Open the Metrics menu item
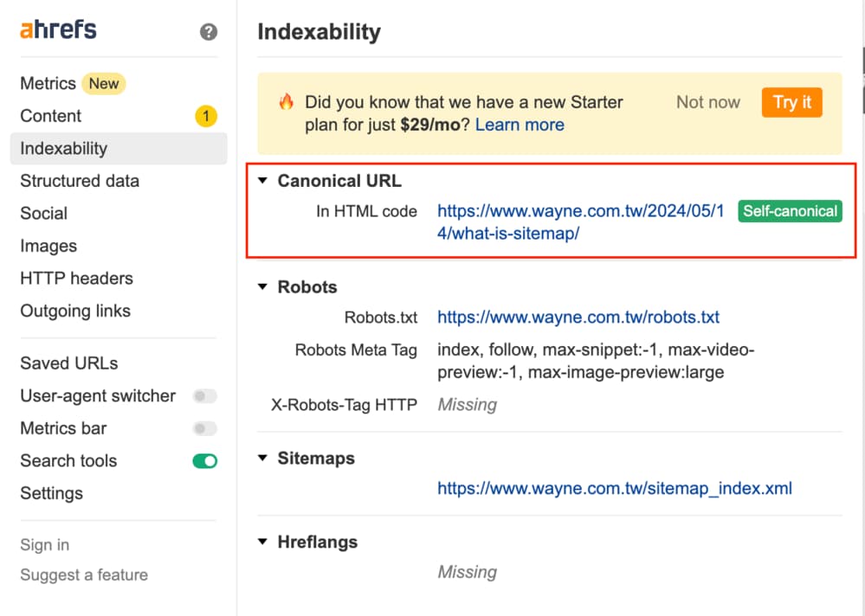 pos(48,84)
